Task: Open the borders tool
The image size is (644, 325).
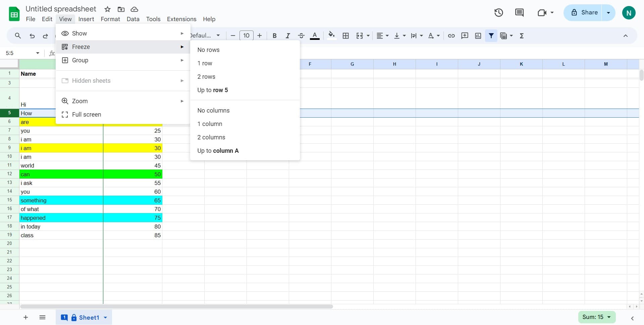Action: [345, 36]
